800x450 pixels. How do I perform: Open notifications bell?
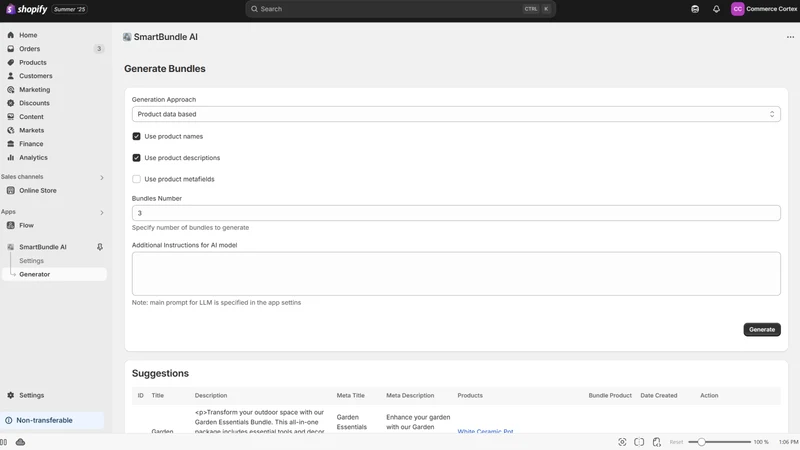[x=716, y=9]
